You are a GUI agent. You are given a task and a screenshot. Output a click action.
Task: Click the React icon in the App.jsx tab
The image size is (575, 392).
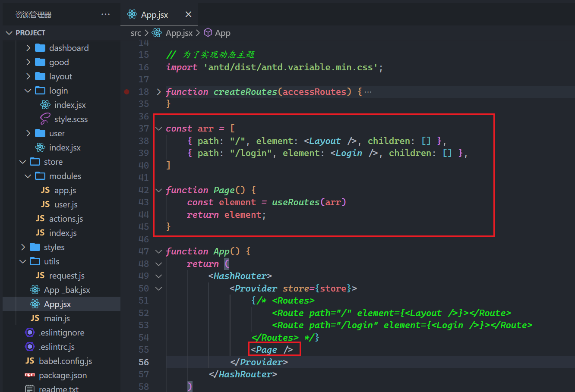(x=132, y=14)
